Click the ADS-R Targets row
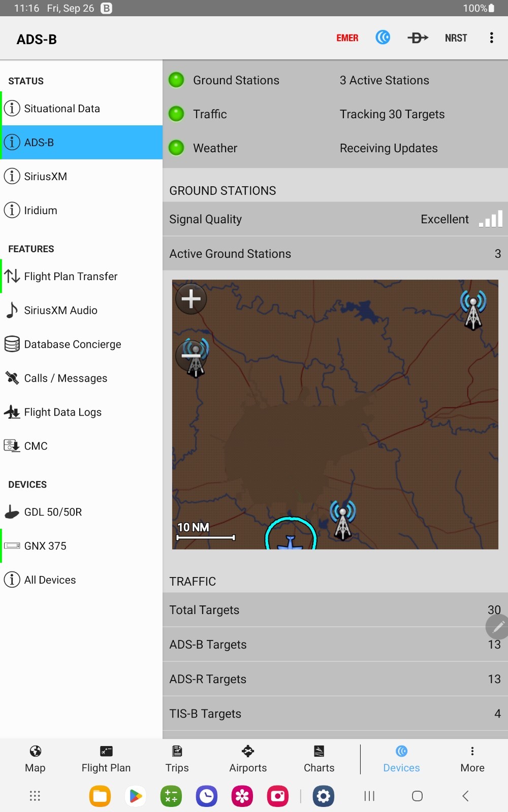This screenshot has height=812, width=508. [335, 679]
